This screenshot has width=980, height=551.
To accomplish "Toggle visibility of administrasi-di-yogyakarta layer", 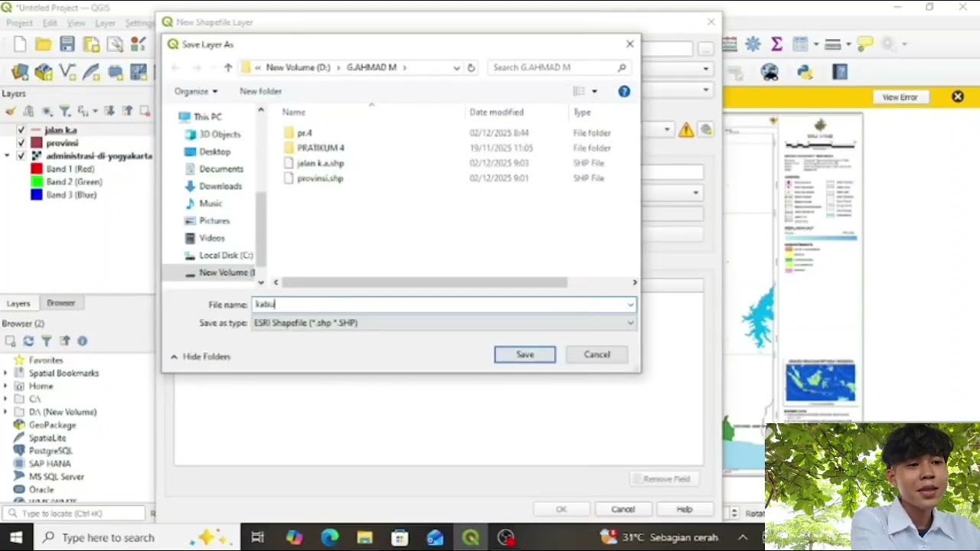I will point(21,156).
